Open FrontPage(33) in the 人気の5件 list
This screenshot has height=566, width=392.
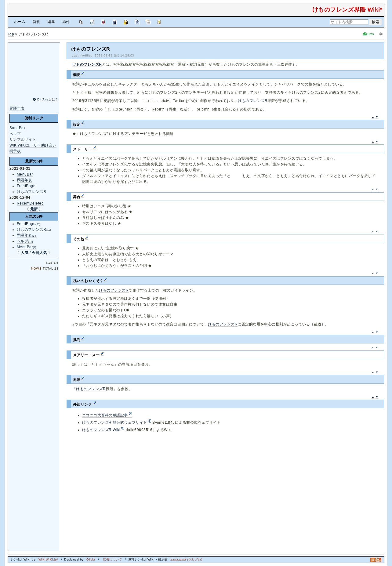coord(28,224)
